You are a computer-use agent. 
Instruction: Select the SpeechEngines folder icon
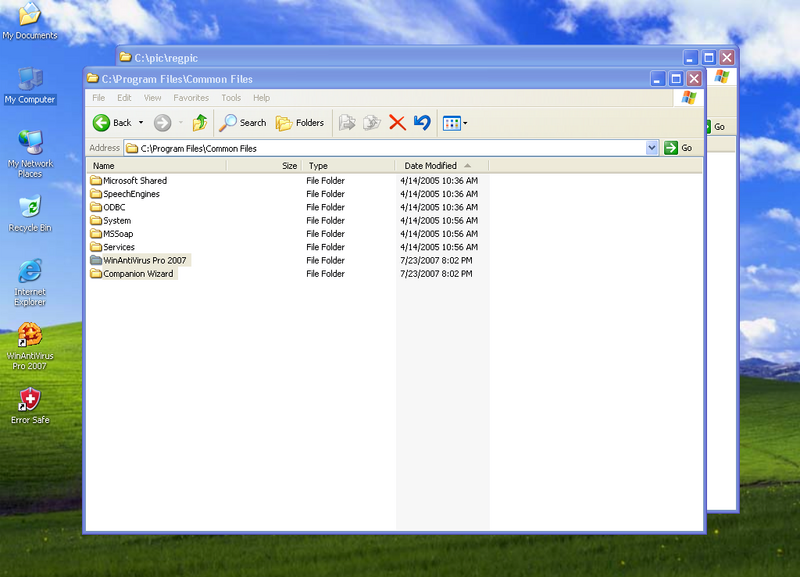[96, 194]
